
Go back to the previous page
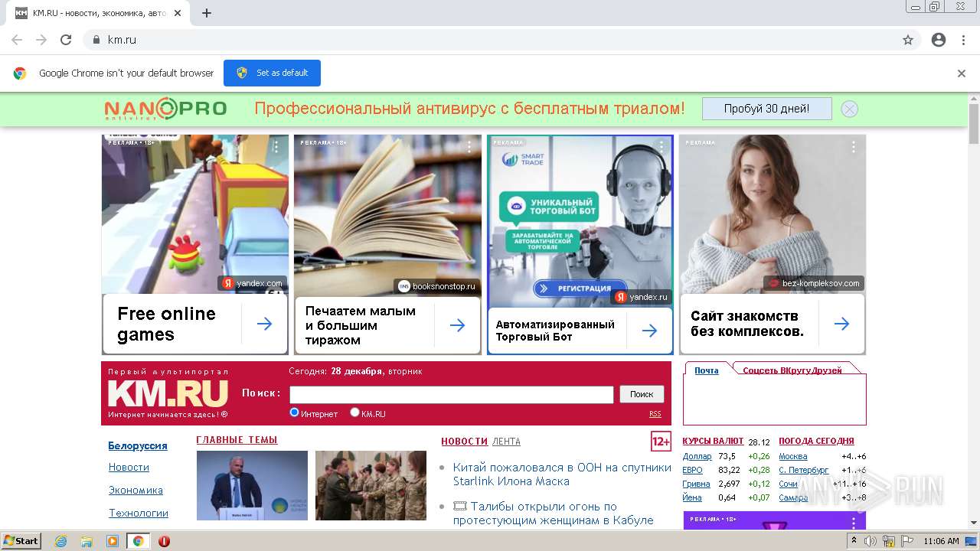pos(17,40)
